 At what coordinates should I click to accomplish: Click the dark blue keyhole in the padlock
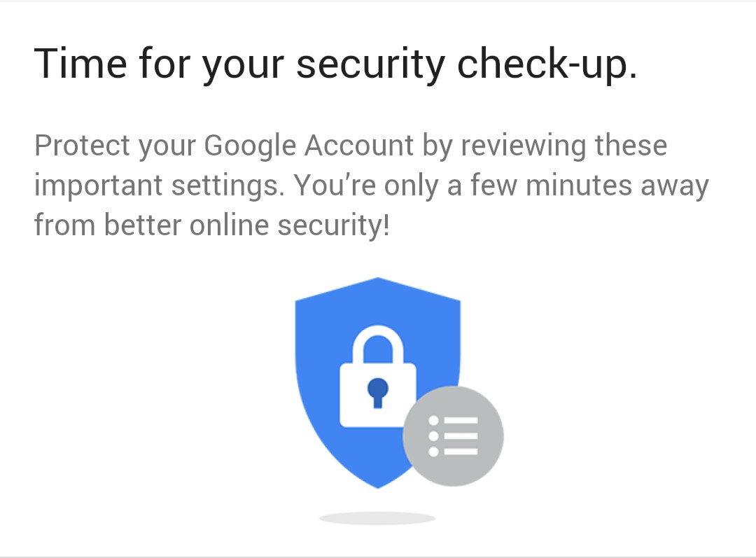click(378, 391)
